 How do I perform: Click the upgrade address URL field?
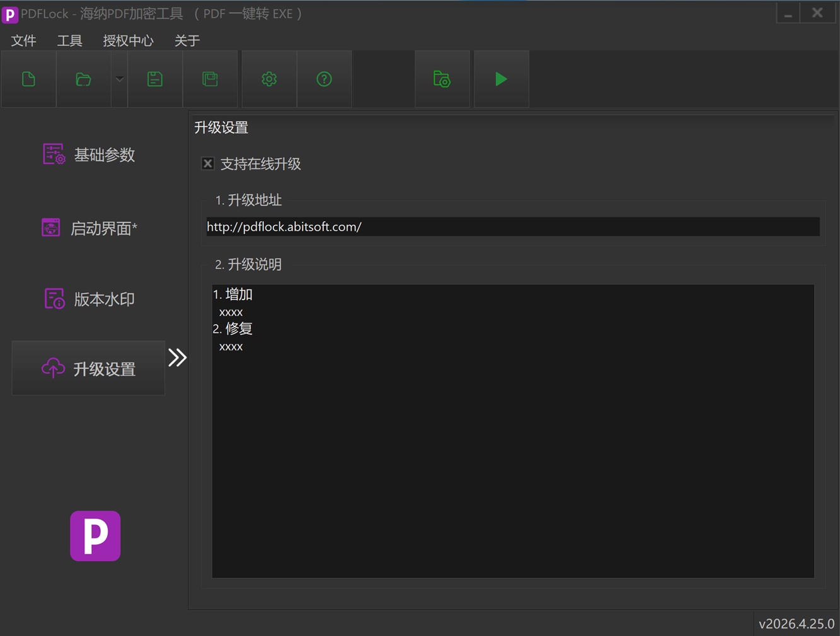coord(513,227)
